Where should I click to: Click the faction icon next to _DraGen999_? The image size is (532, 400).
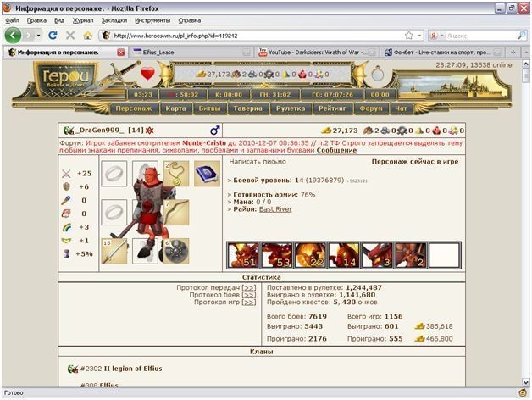click(x=69, y=130)
